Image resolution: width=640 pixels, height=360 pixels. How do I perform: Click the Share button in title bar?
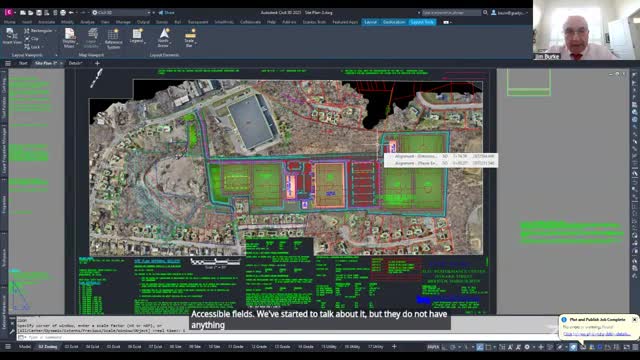[x=167, y=13]
